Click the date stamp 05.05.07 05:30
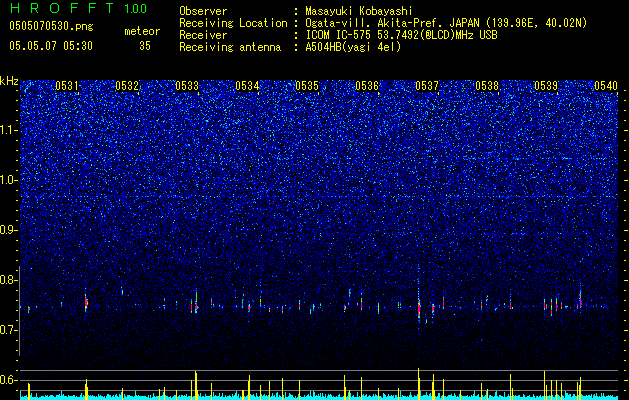Viewport: 629px width, 400px height. [51, 46]
